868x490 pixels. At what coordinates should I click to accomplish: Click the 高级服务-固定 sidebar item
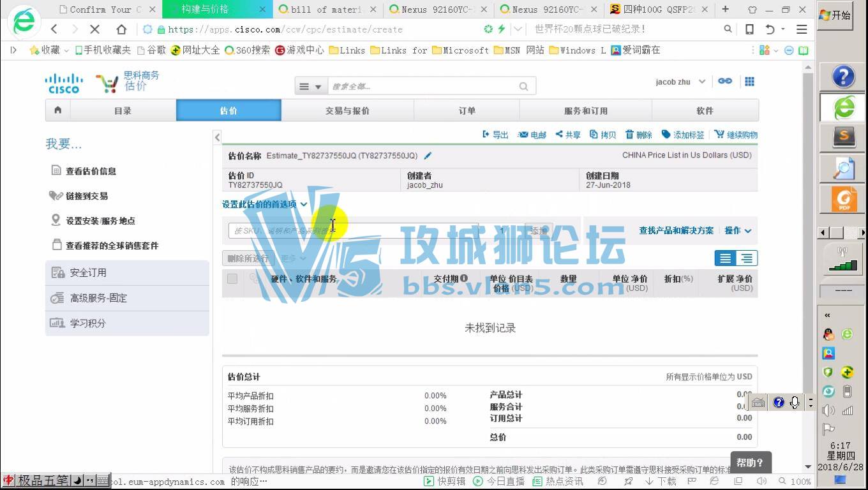(127, 298)
